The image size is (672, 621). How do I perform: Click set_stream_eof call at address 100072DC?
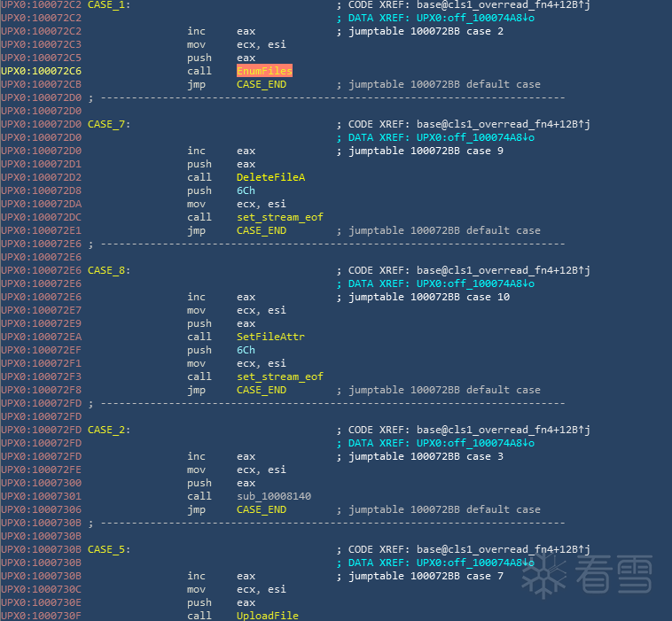(x=280, y=217)
